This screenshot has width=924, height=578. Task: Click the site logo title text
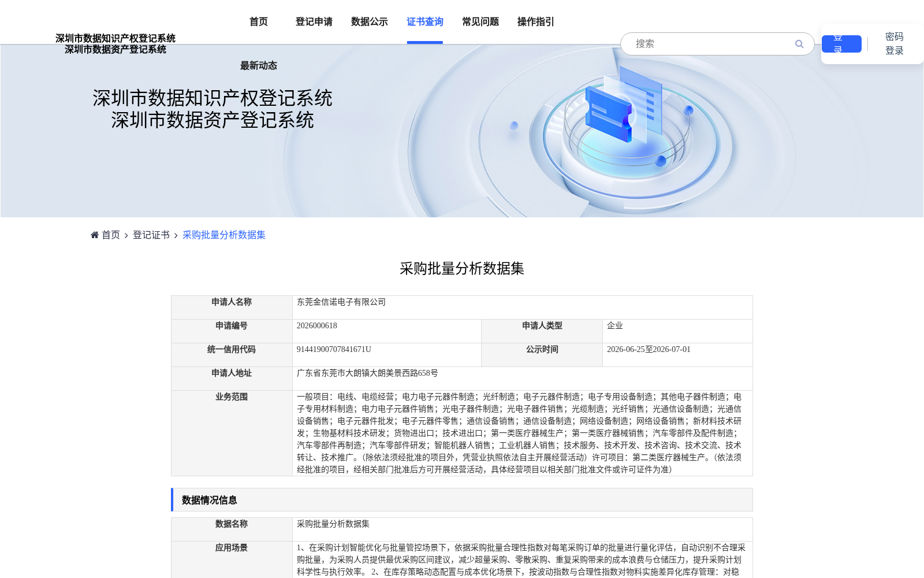[x=115, y=44]
